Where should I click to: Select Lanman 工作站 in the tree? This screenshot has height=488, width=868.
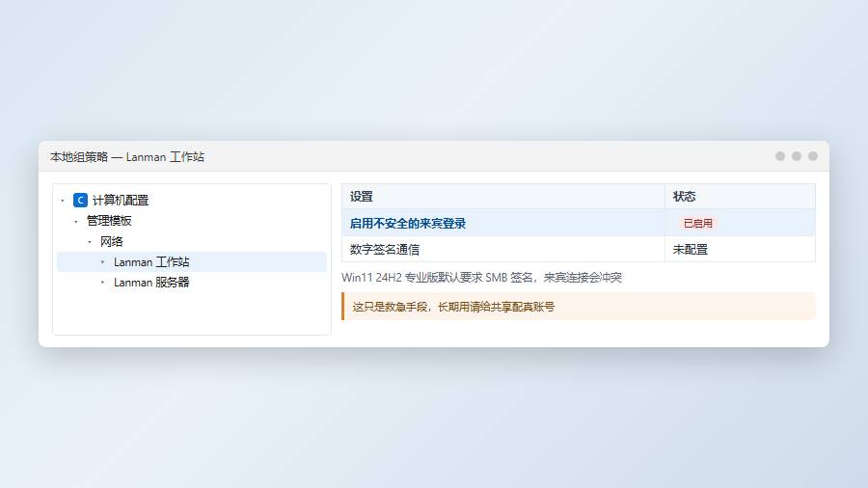click(x=192, y=261)
